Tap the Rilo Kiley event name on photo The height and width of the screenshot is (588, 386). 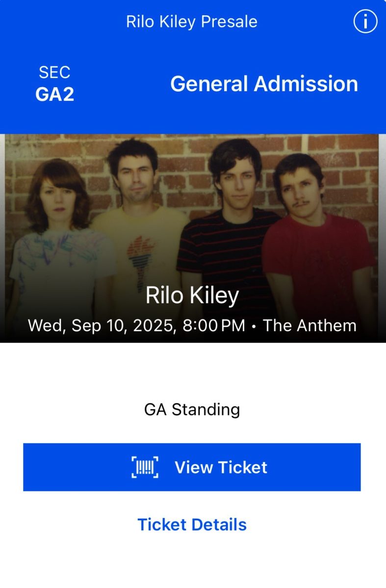click(x=192, y=295)
